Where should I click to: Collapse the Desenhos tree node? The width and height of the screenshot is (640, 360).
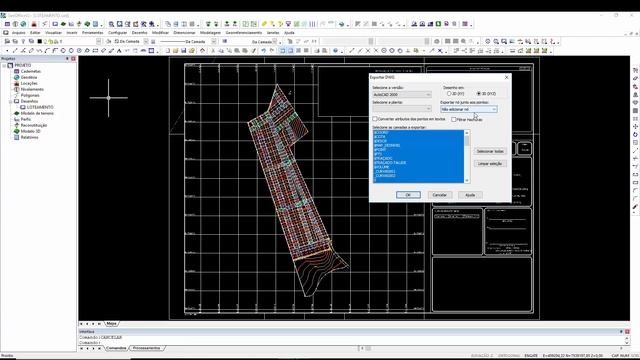11,101
